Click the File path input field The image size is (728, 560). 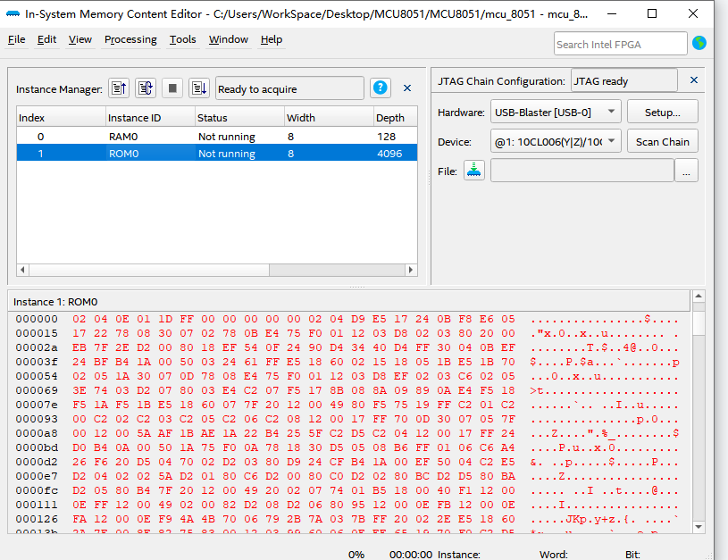click(582, 171)
